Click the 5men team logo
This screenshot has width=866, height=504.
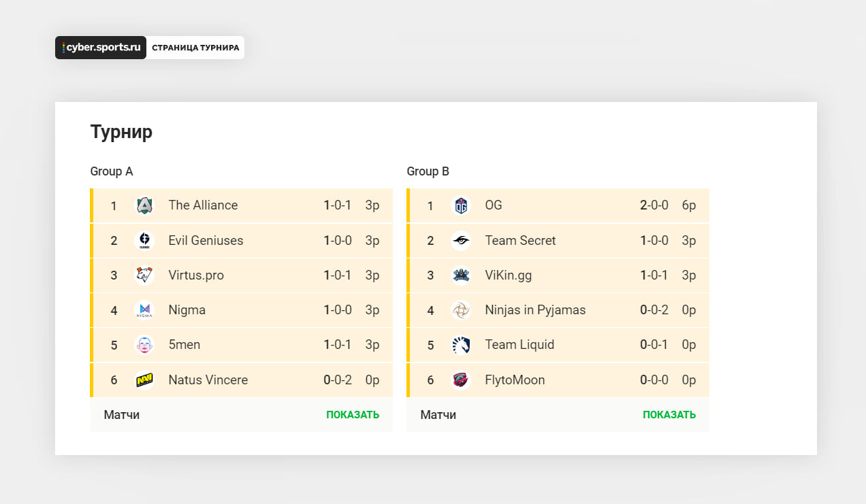pos(144,345)
